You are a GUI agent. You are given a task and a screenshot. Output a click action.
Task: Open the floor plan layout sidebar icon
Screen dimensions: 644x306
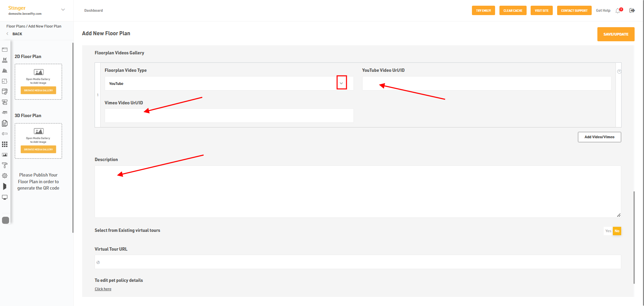[5, 81]
